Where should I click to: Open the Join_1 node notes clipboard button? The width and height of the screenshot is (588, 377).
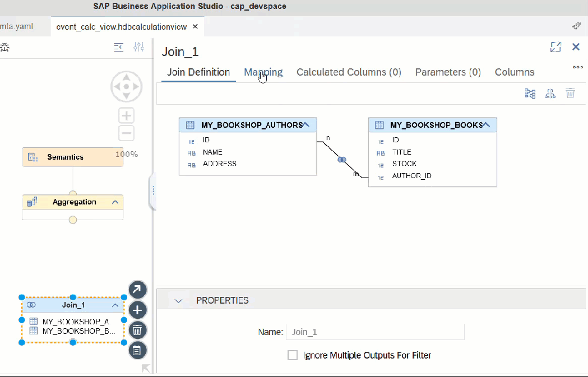138,351
